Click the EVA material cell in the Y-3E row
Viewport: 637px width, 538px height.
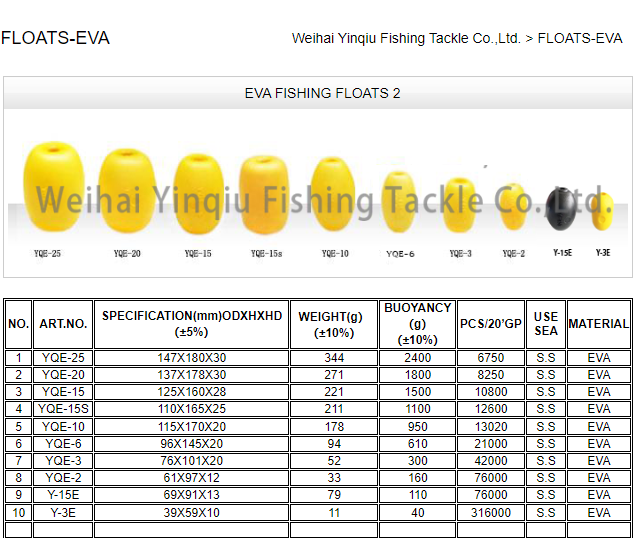(599, 513)
